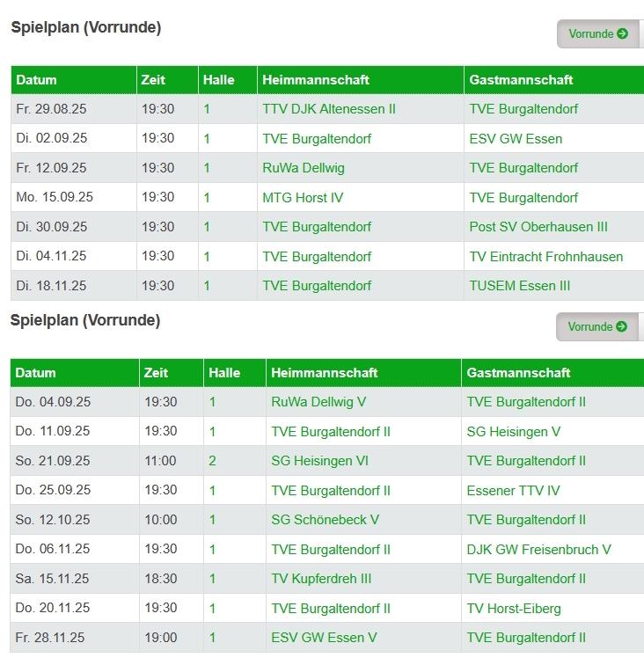Open the RuWa Dellwig V team link
This screenshot has height=665, width=644.
[318, 402]
